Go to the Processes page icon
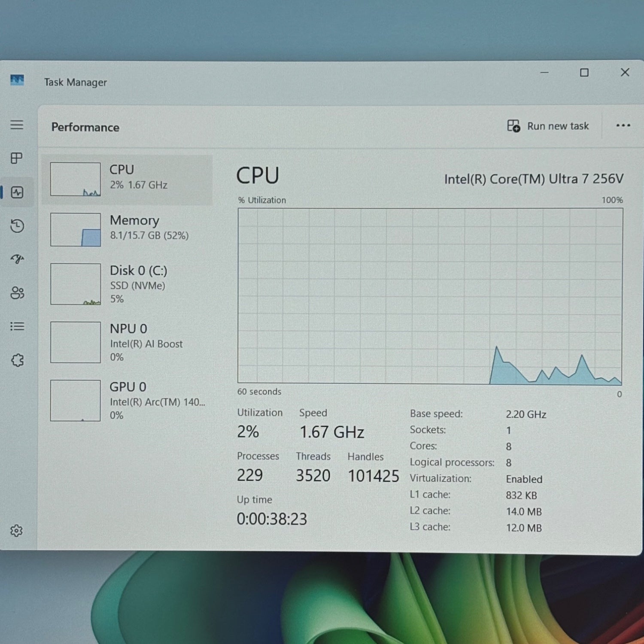Viewport: 644px width, 644px height. 17,158
